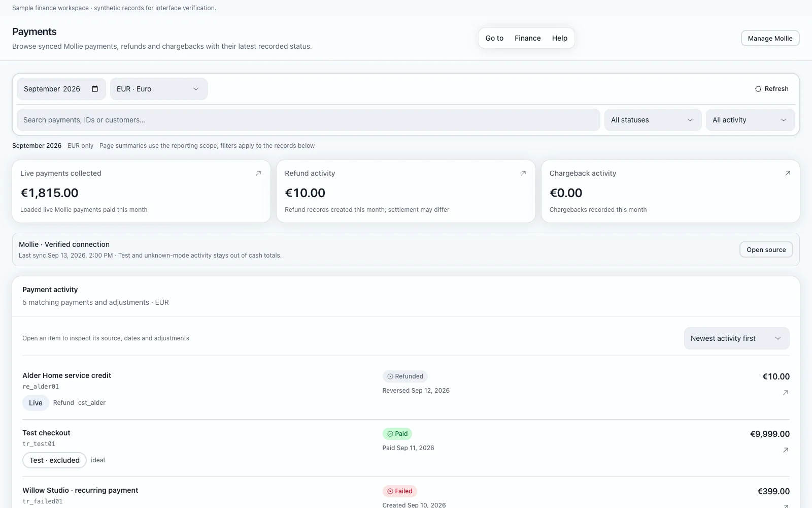Image resolution: width=812 pixels, height=508 pixels.
Task: Click the Refresh button label
Action: pyautogui.click(x=776, y=89)
